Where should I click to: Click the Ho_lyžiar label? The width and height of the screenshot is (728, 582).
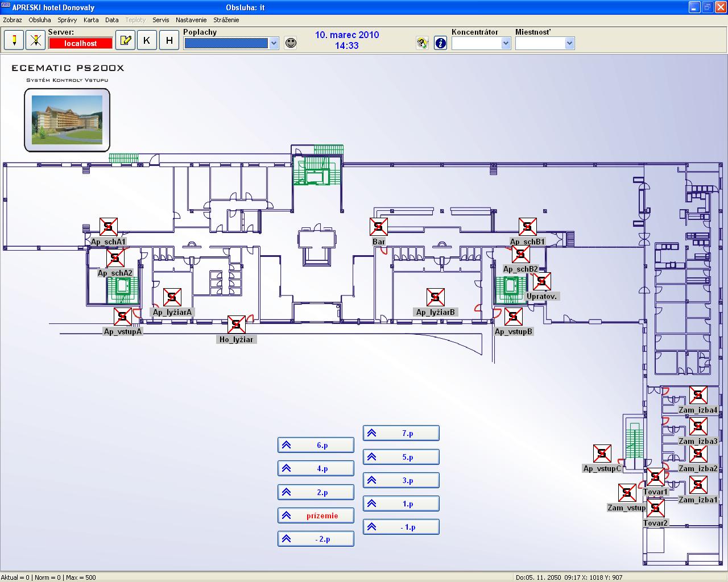coord(237,339)
